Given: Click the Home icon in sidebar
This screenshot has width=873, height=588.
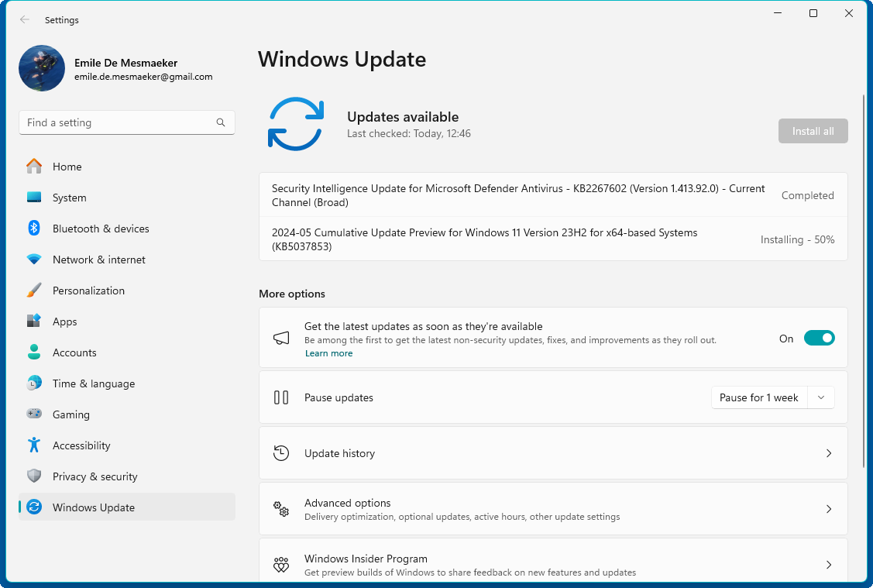Looking at the screenshot, I should tap(34, 166).
